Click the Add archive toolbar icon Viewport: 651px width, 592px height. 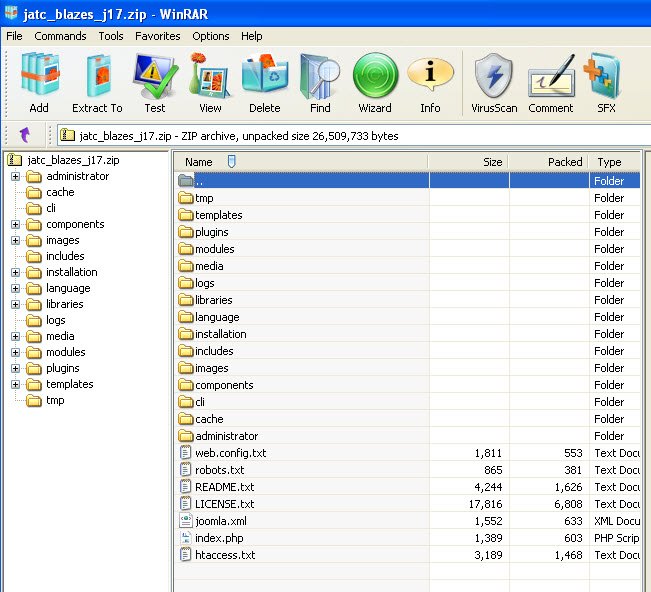(x=39, y=83)
